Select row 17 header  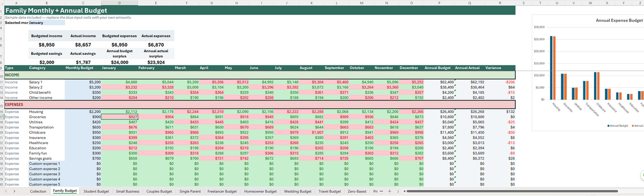click(2, 116)
